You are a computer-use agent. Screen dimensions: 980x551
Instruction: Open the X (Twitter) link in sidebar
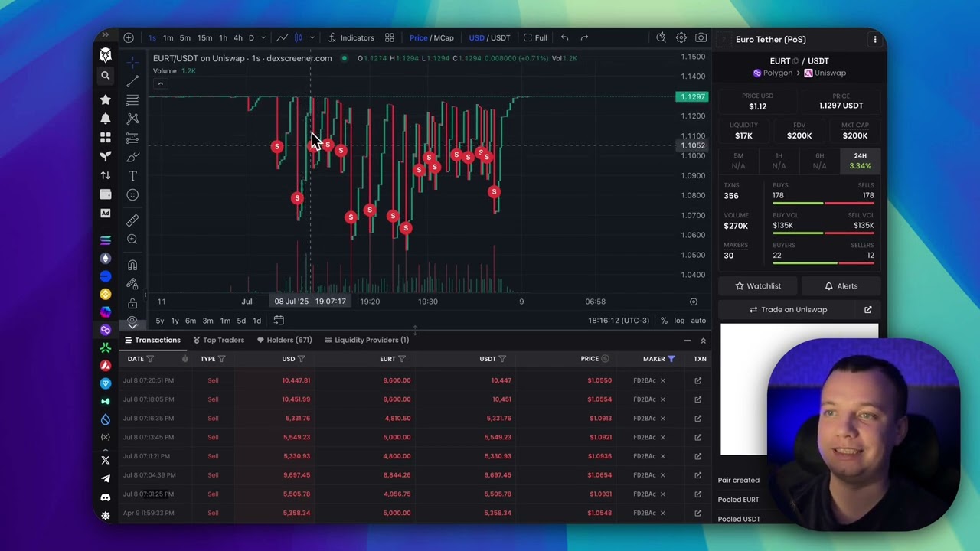pos(106,460)
